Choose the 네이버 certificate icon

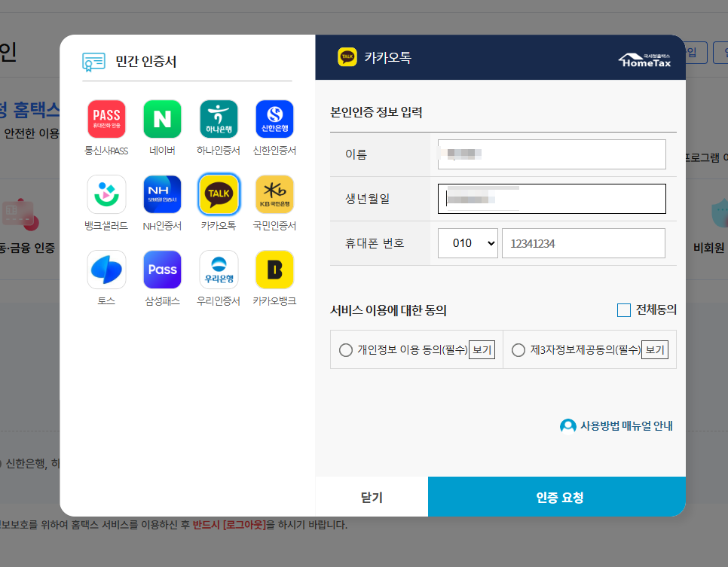[x=162, y=119]
